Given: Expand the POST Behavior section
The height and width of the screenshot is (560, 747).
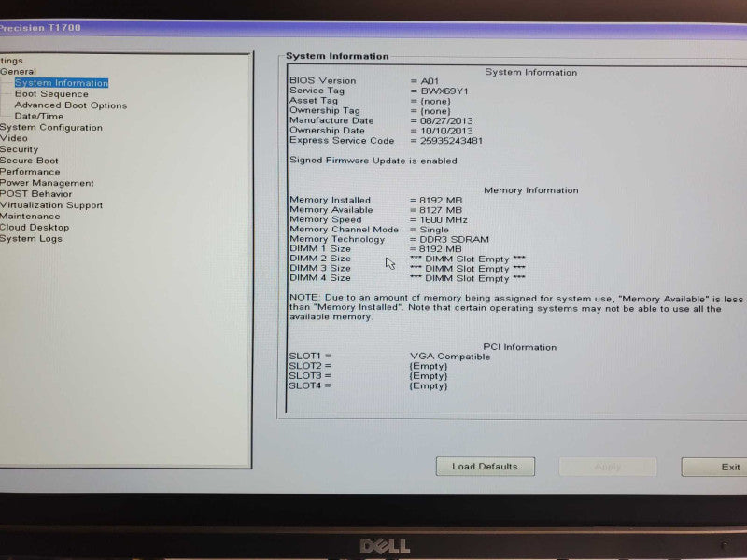Looking at the screenshot, I should click(x=36, y=194).
